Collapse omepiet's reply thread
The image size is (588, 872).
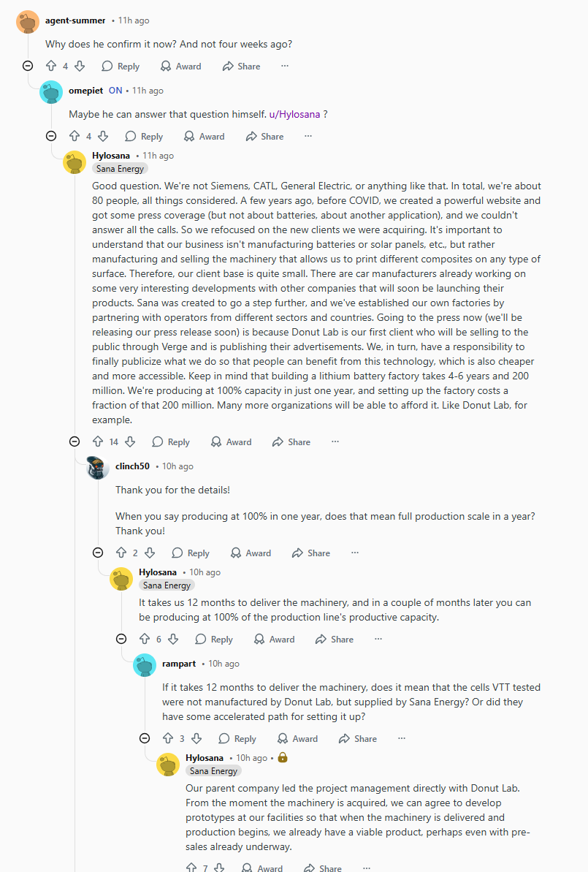click(x=51, y=136)
